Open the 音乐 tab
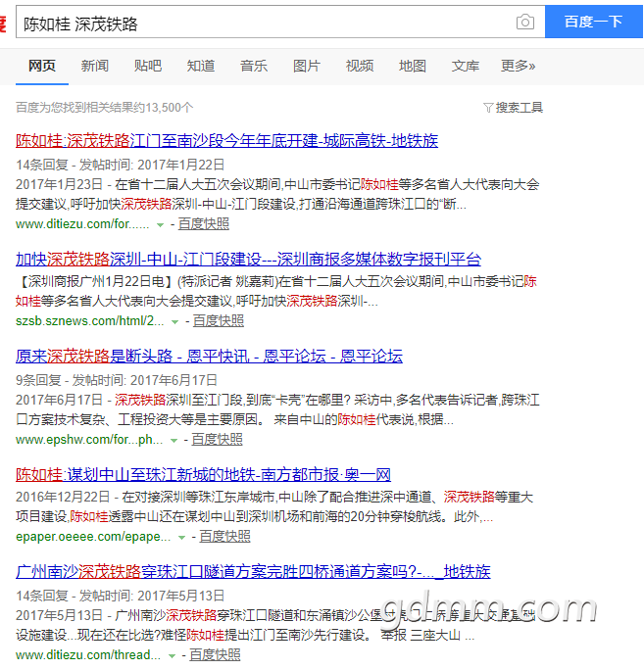 254,66
